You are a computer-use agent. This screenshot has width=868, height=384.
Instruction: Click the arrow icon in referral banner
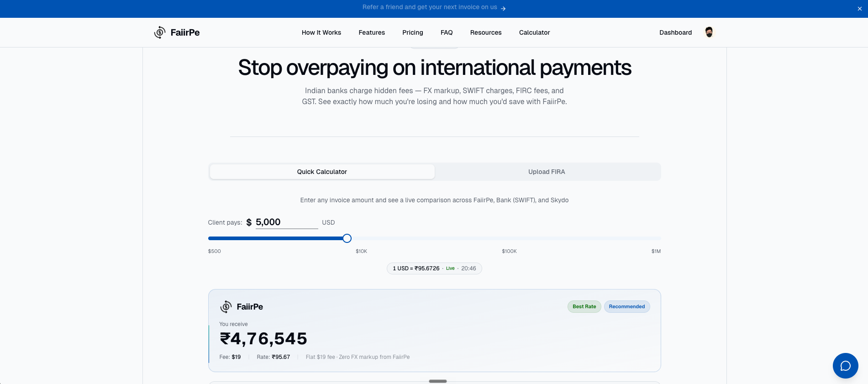tap(503, 9)
